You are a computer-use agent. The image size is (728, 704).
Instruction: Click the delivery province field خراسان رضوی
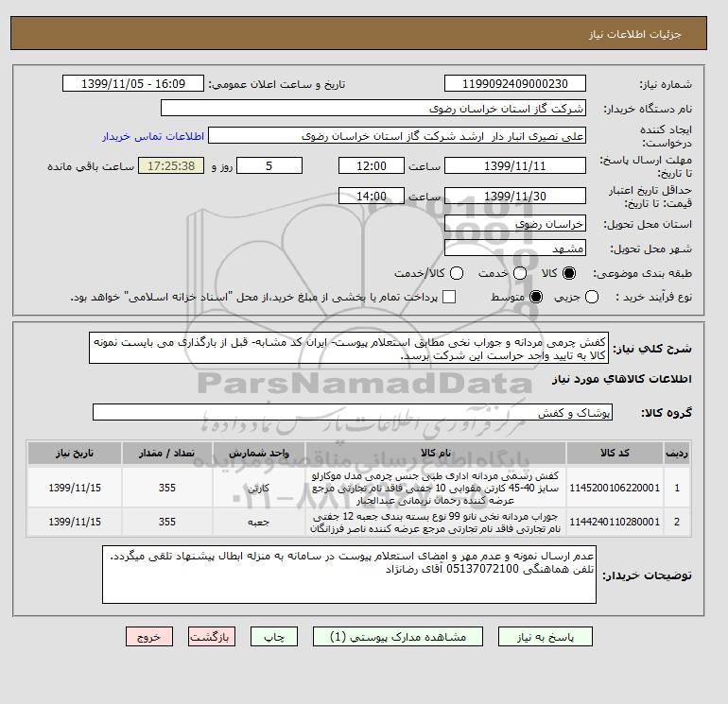pyautogui.click(x=515, y=224)
